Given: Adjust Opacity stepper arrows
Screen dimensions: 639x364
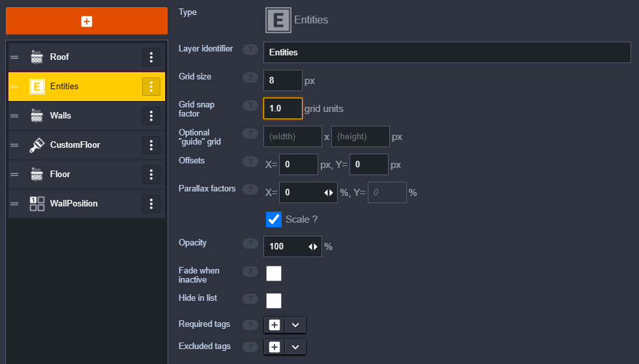Looking at the screenshot, I should pos(313,247).
